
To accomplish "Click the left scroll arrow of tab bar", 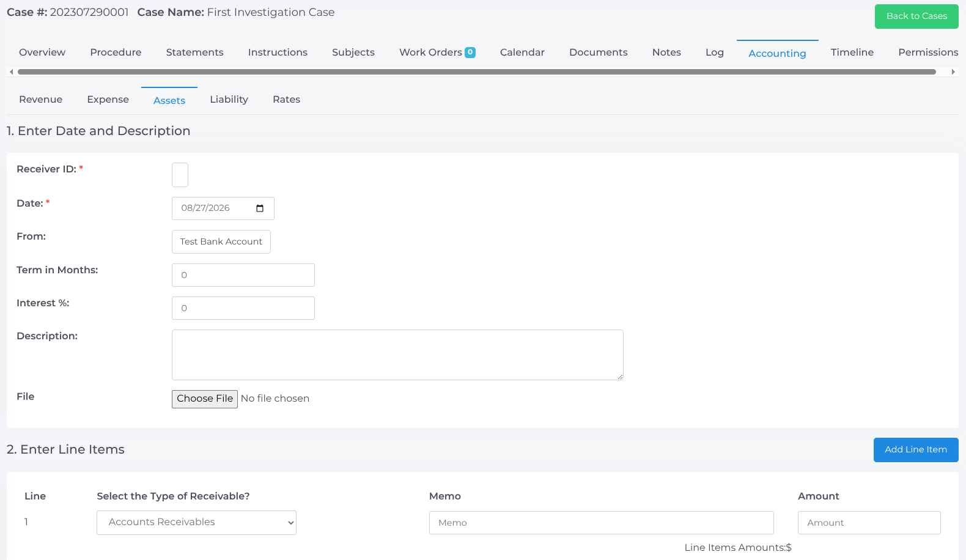I will tap(11, 72).
